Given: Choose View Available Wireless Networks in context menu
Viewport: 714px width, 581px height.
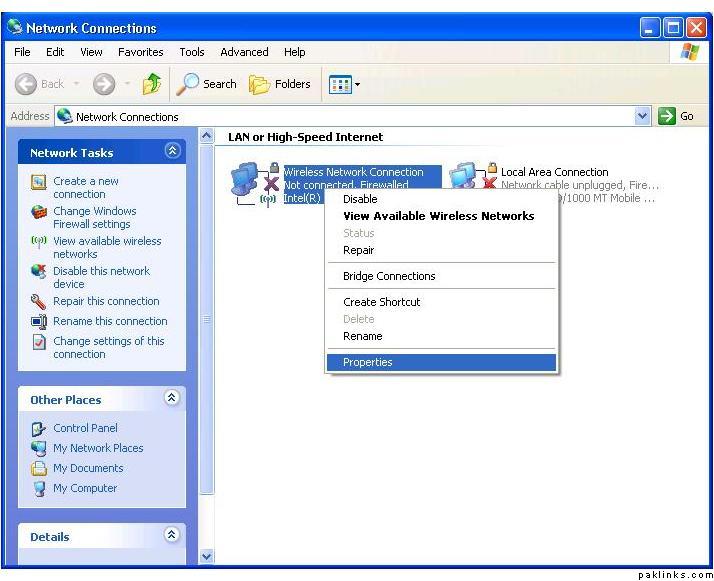Looking at the screenshot, I should click(x=441, y=216).
